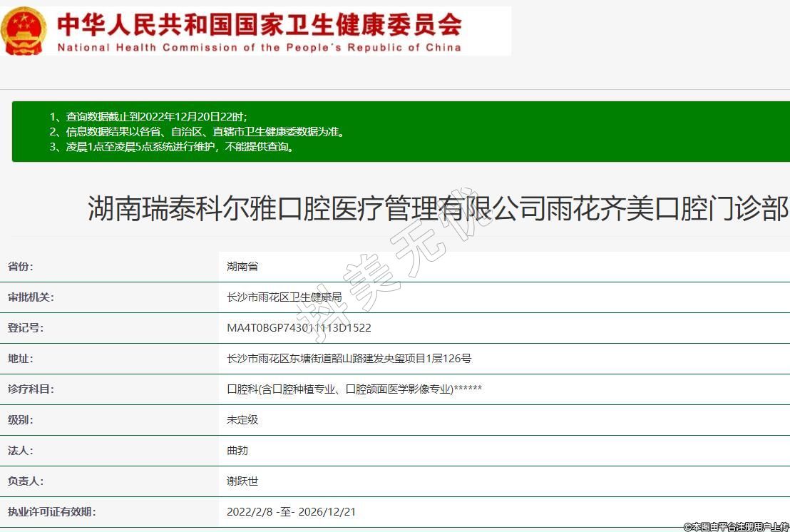Click the notice line about 各省、自治区 data
This screenshot has width=790, height=532.
coord(196,132)
